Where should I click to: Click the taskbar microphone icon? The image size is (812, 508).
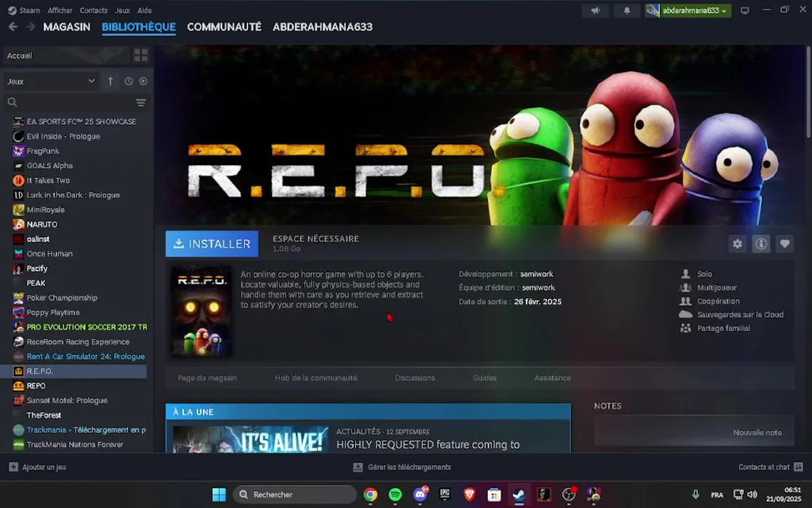[696, 495]
